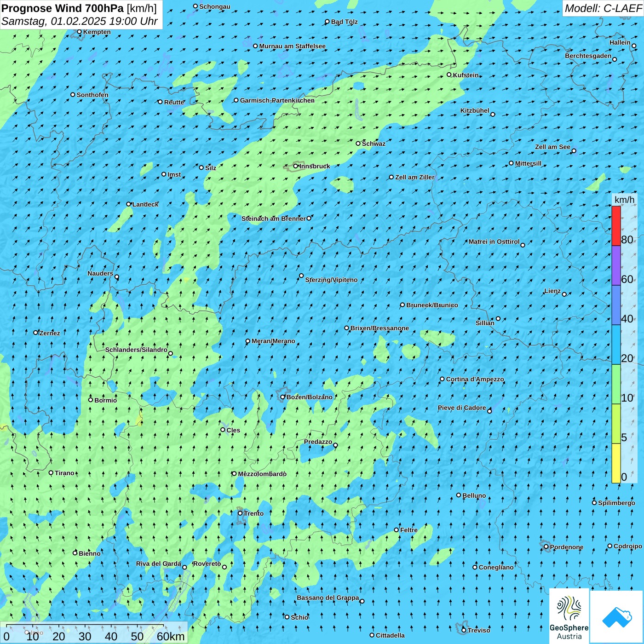Click the Landeck city label
644x644 pixels.
click(x=145, y=205)
